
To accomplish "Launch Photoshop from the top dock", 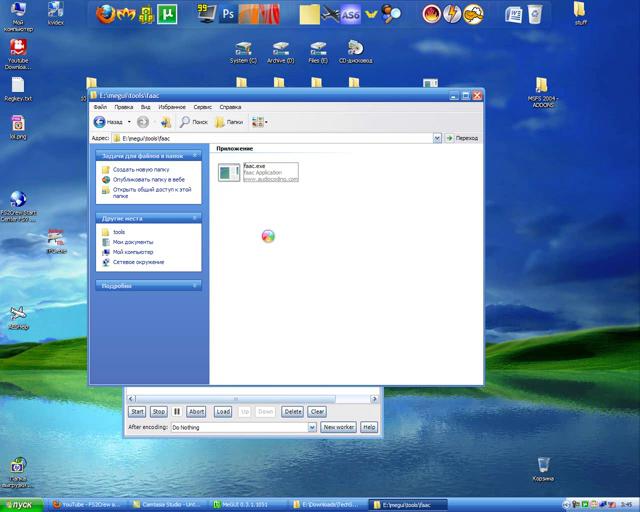I will (x=228, y=15).
